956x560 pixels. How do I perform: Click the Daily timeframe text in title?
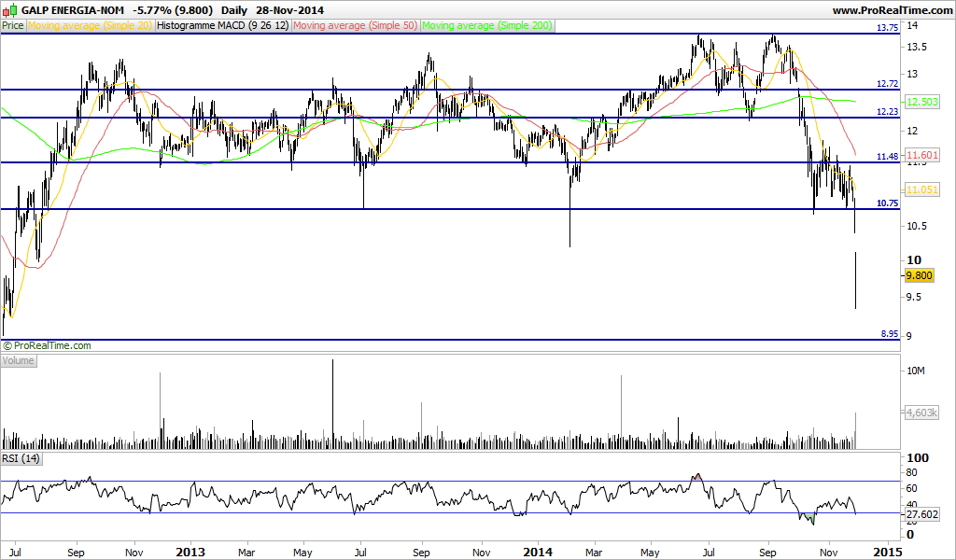point(234,10)
